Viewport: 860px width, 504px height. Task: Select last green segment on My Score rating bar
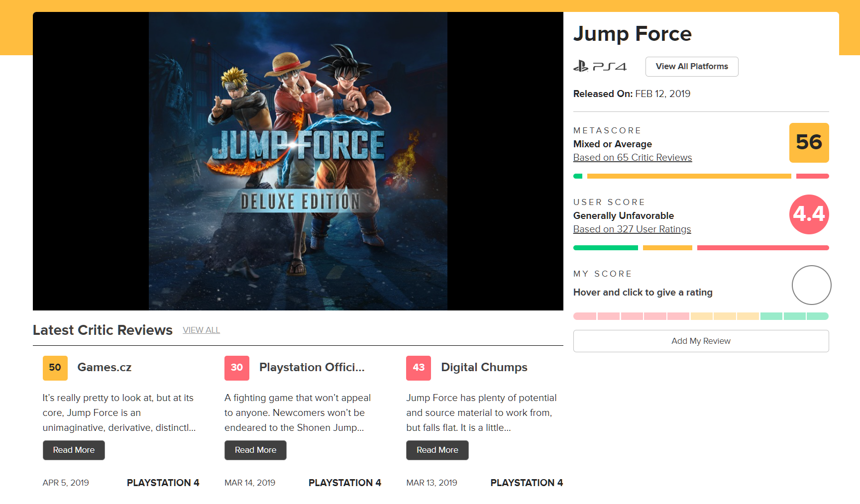[817, 316]
